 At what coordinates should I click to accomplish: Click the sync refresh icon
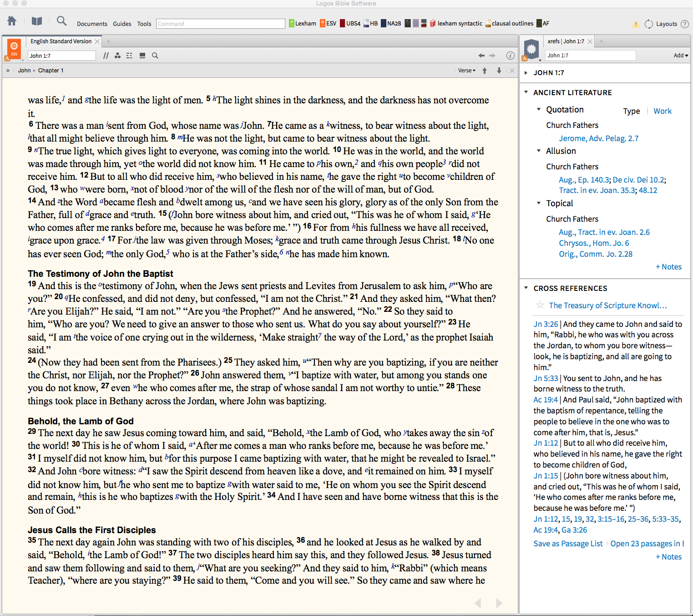(649, 24)
